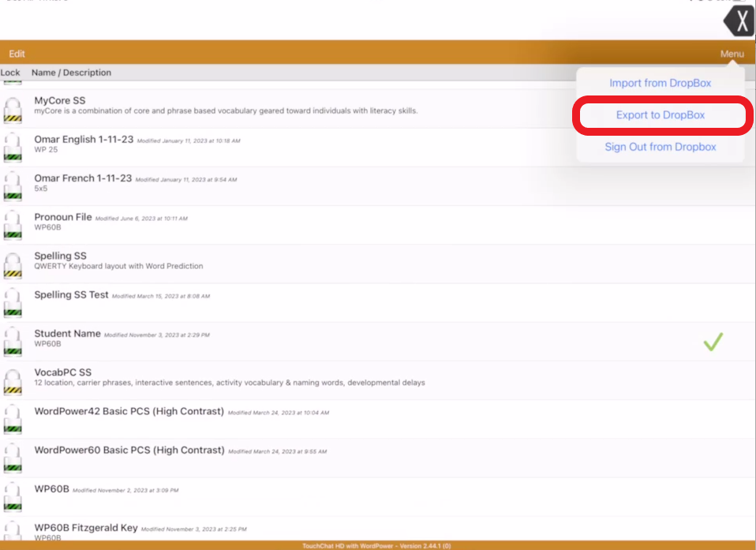Select Sign Out from Dropbox

(x=660, y=147)
